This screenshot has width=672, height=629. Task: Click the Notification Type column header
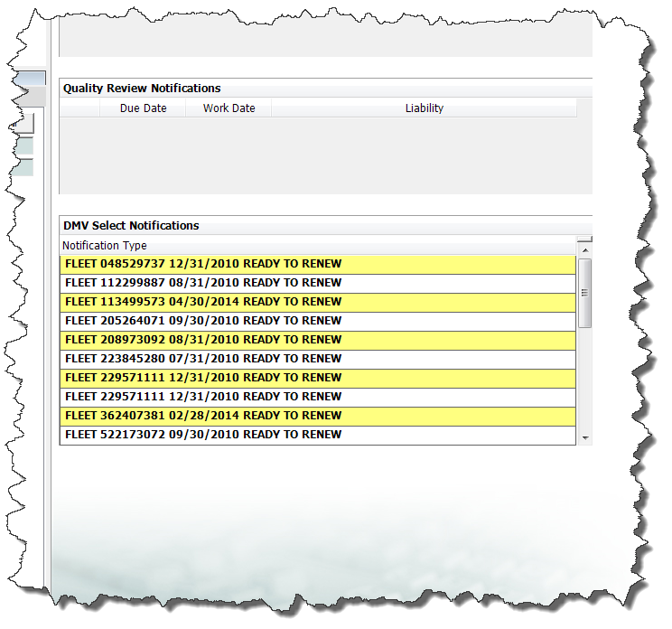(105, 246)
